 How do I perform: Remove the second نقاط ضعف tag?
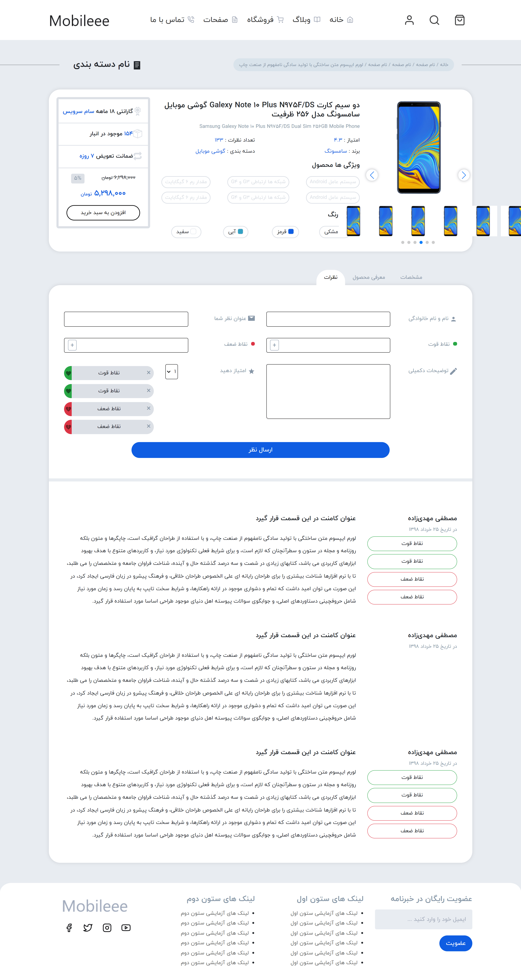[149, 426]
